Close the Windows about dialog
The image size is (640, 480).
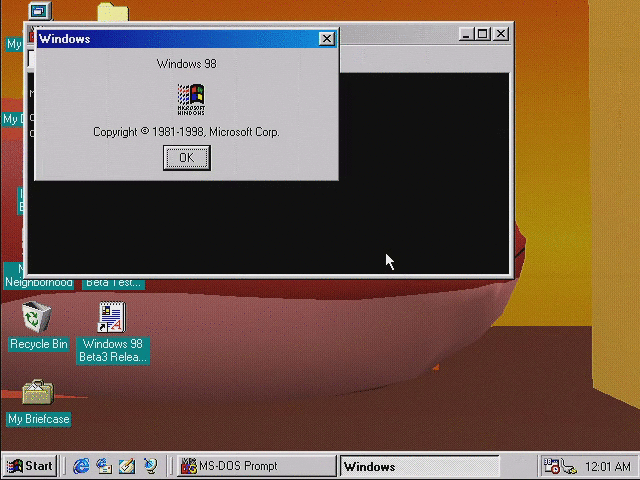pyautogui.click(x=327, y=39)
